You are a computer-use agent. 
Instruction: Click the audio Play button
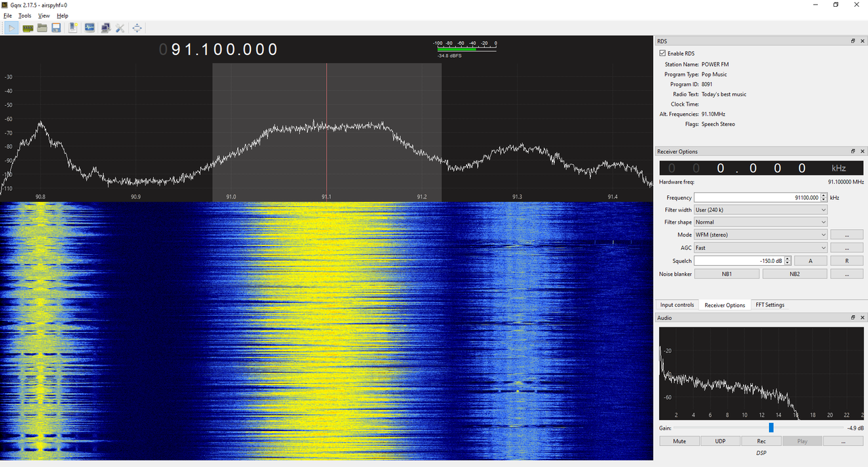[x=802, y=441]
